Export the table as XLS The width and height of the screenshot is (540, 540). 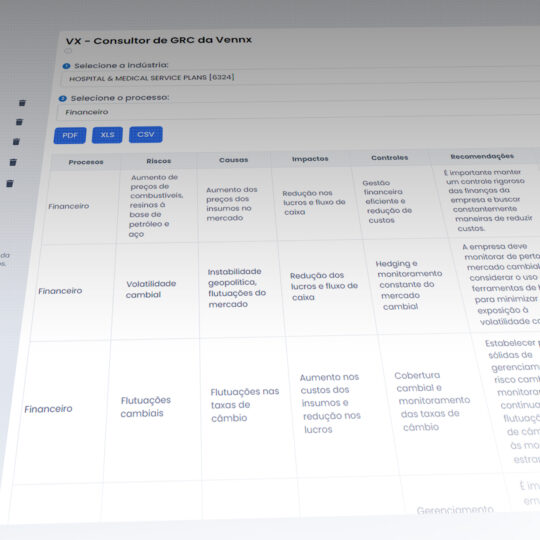(107, 135)
